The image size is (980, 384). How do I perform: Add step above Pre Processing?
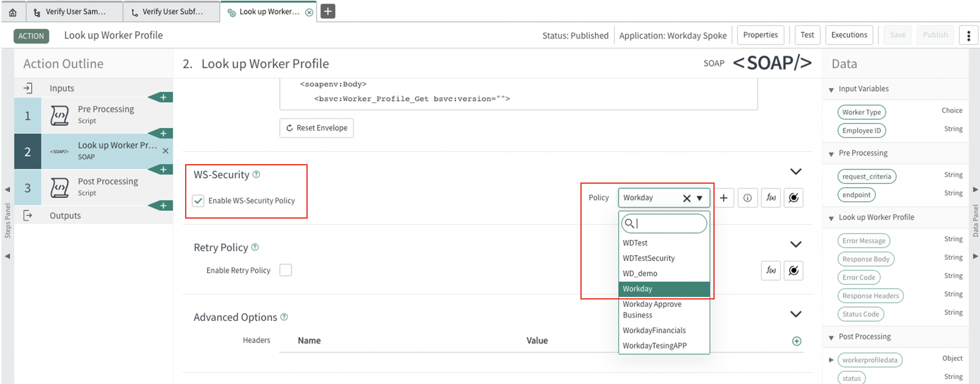(x=163, y=97)
